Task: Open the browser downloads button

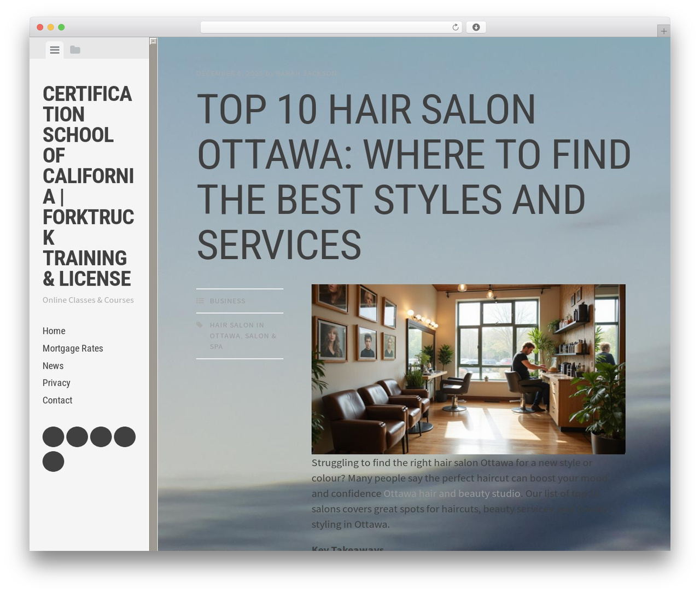Action: pos(476,27)
